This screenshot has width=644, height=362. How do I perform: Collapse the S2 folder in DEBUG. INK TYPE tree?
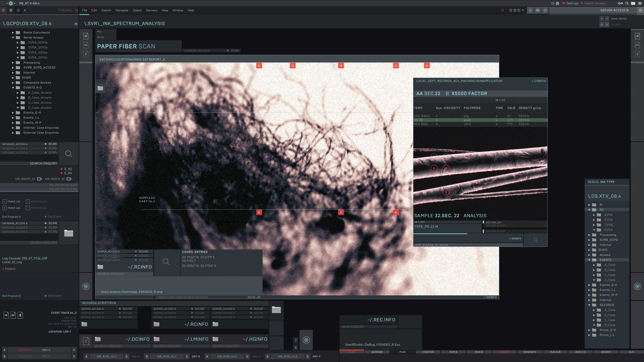[x=589, y=210]
